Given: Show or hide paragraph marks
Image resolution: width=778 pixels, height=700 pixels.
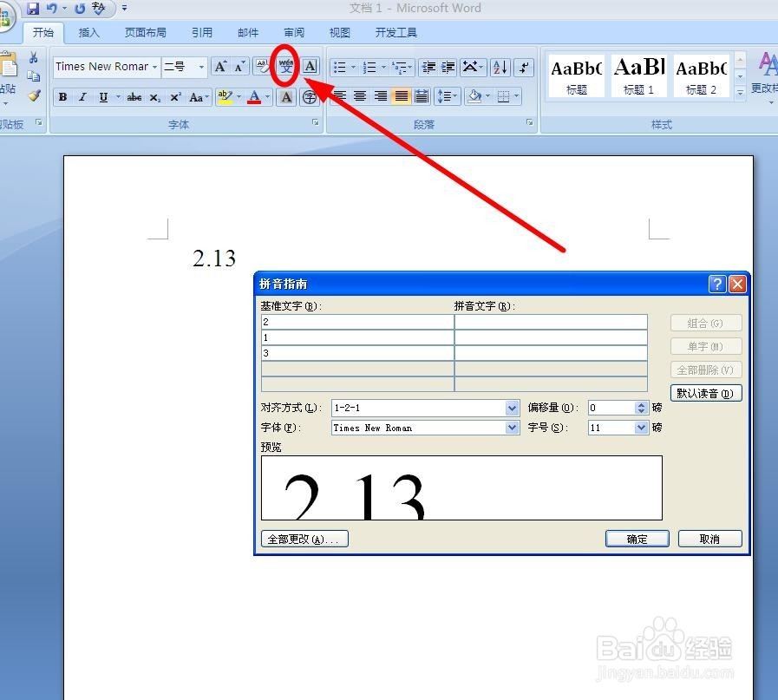Looking at the screenshot, I should (524, 68).
